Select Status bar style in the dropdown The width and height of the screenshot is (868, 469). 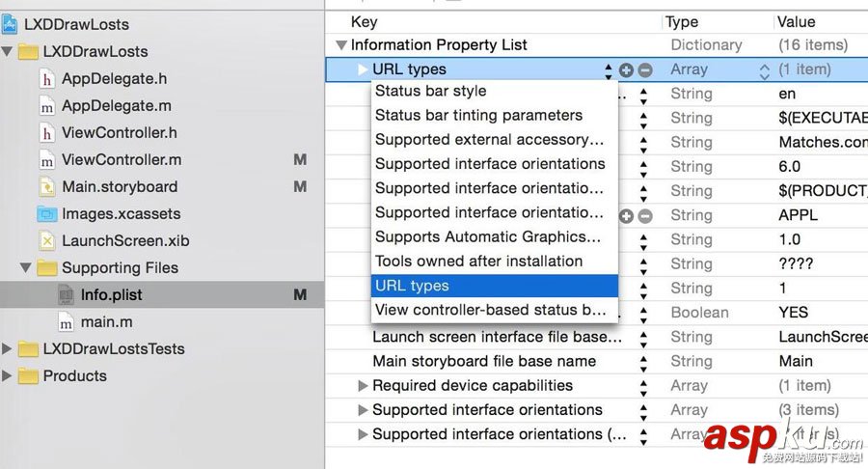[x=430, y=92]
